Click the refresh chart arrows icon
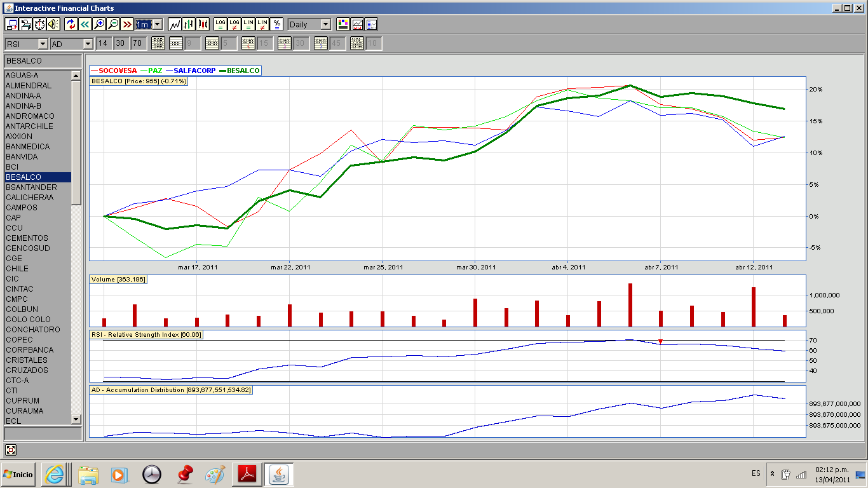Viewport: 868px width, 488px height. tap(71, 24)
